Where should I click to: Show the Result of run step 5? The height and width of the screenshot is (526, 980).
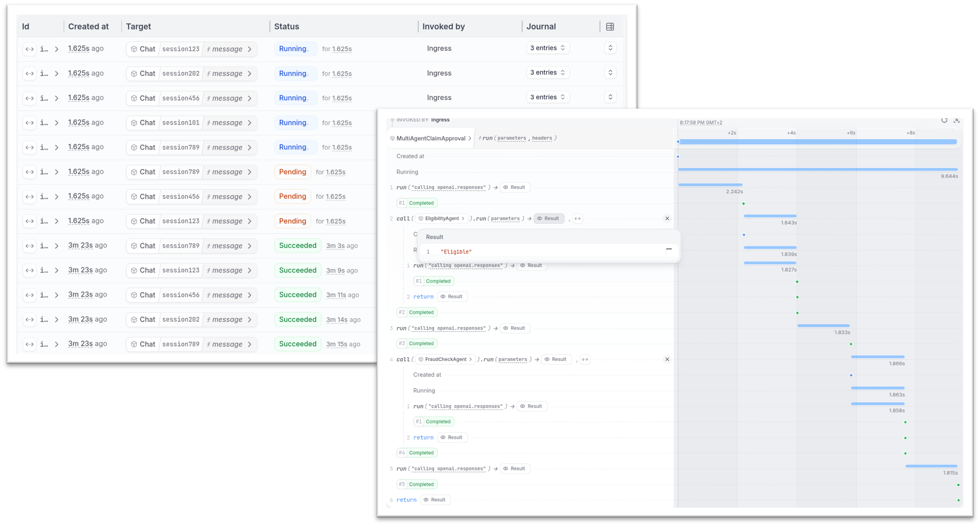[x=515, y=468]
